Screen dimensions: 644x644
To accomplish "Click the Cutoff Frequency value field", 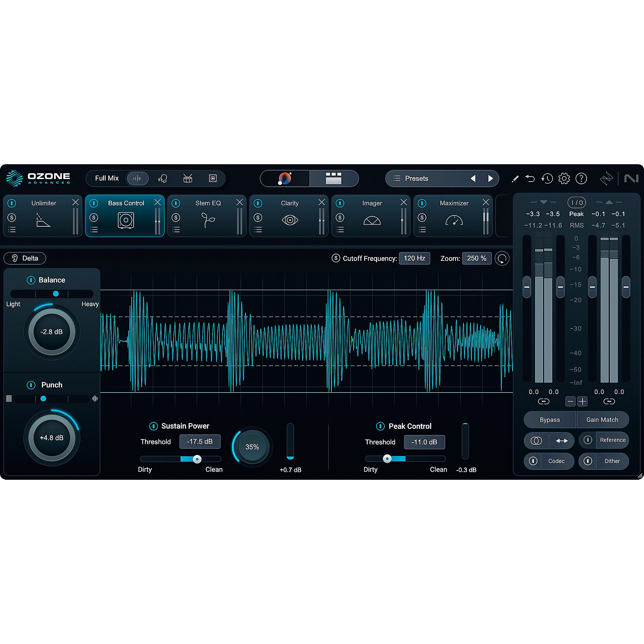I will coord(414,258).
